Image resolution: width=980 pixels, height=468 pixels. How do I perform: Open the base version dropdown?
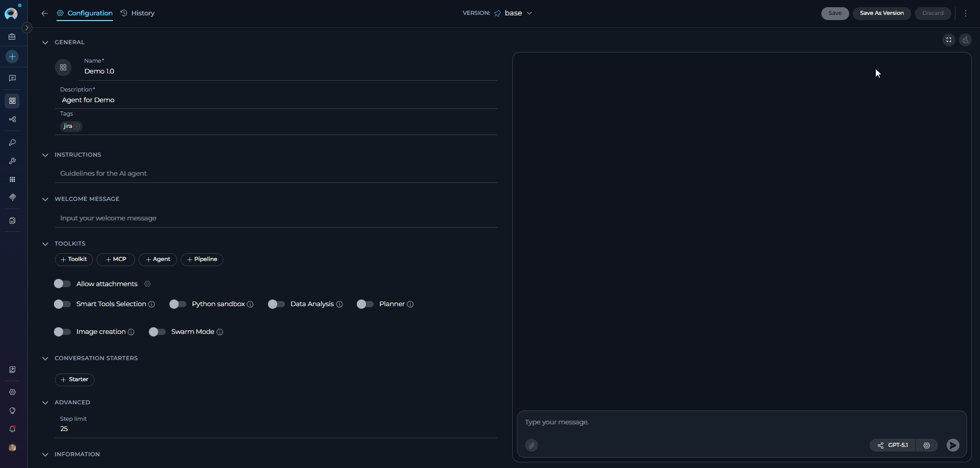513,13
